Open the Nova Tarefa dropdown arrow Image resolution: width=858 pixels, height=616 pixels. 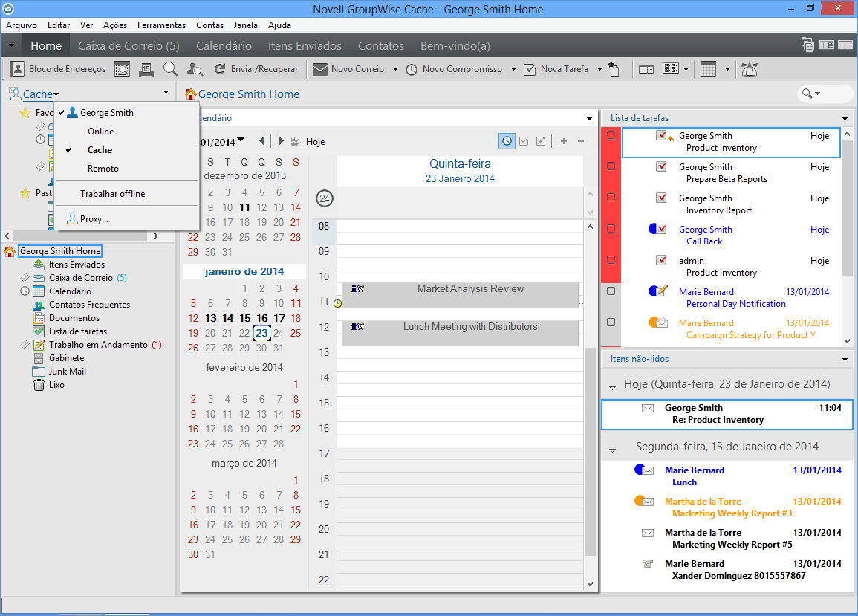tap(599, 69)
